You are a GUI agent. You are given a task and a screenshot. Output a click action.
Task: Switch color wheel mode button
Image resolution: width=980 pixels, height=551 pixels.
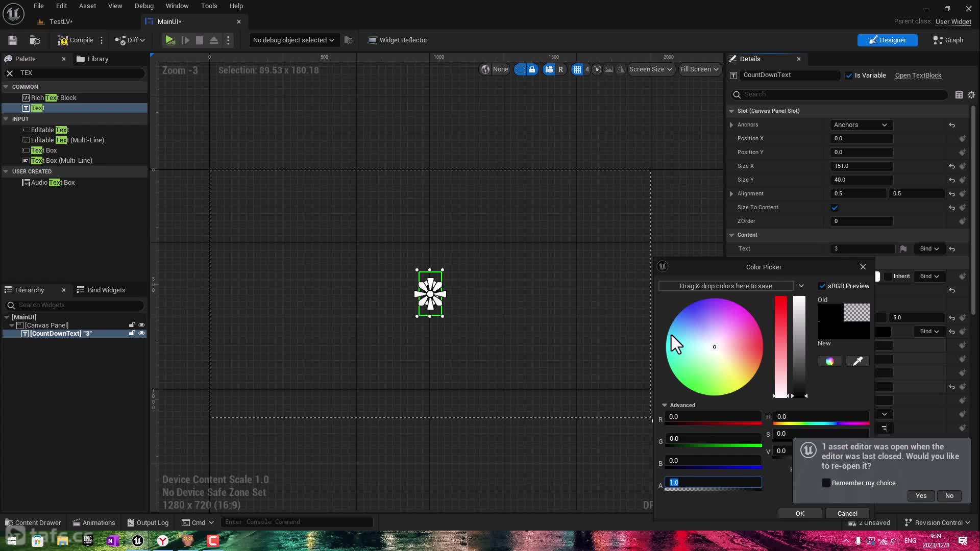[829, 361]
